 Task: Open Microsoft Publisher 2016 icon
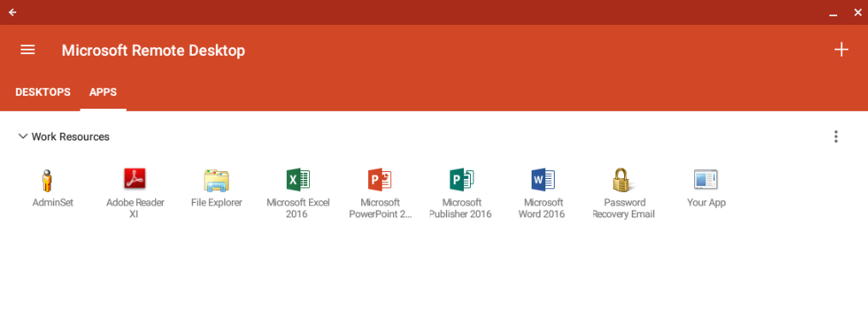coord(461,180)
